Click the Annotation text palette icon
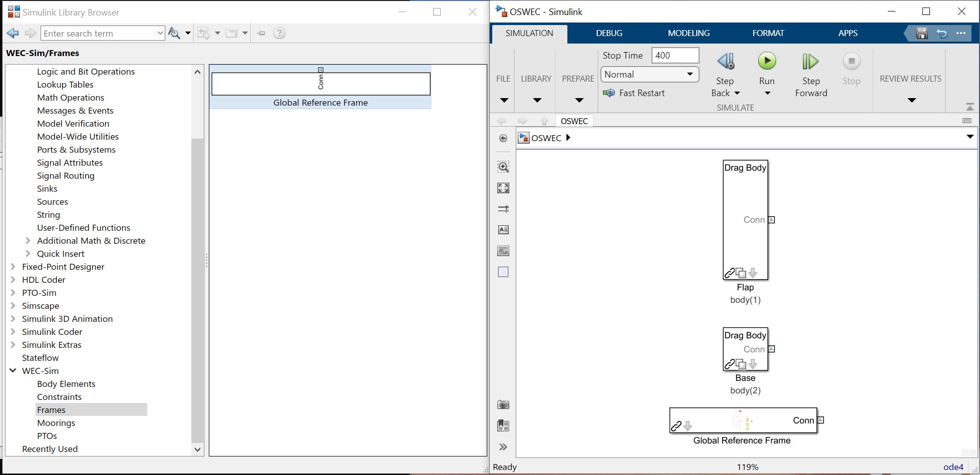Screen dimensions: 980x475 pyautogui.click(x=503, y=230)
